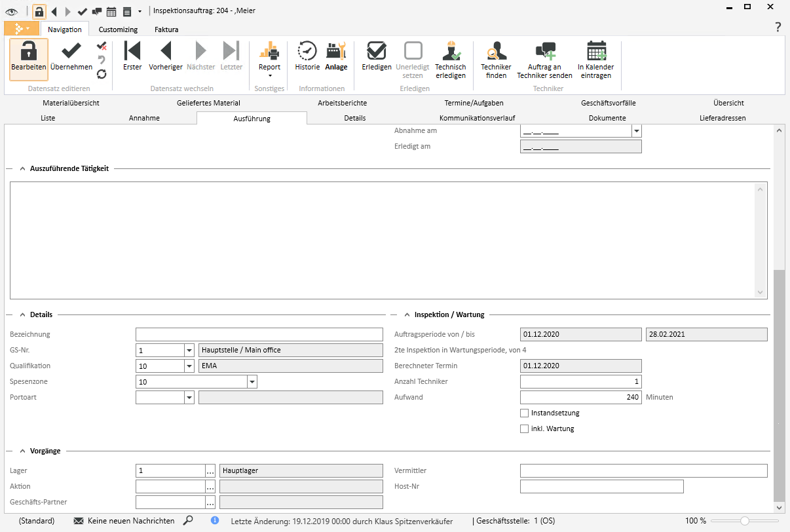Open the Historie clock icon
This screenshot has width=790, height=532.
pyautogui.click(x=307, y=52)
